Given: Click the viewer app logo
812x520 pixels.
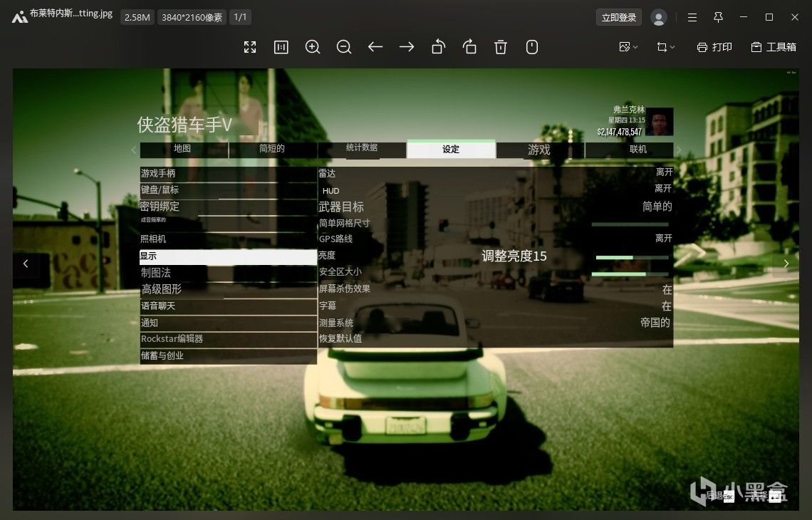Looking at the screenshot, I should click(20, 18).
